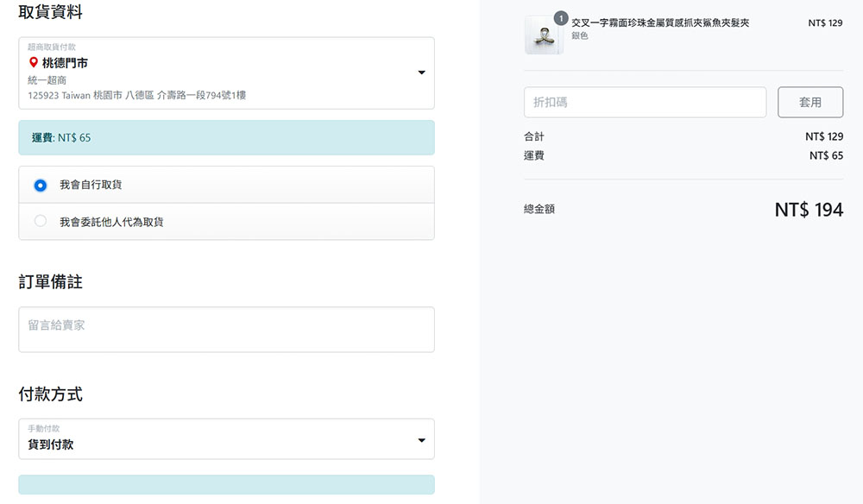Click the 運費 value NT$ 65 in summary

[x=826, y=155]
